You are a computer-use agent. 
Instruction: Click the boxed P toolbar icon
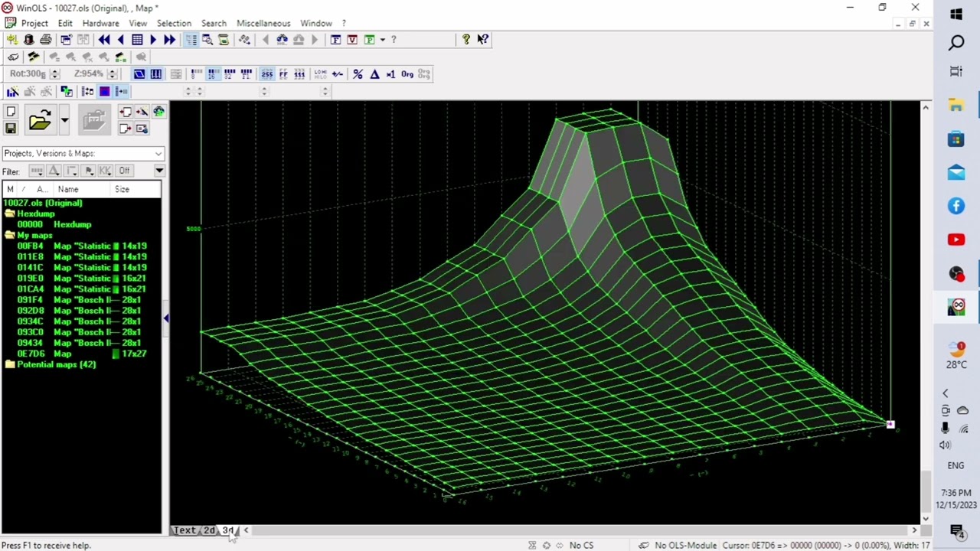coord(369,40)
